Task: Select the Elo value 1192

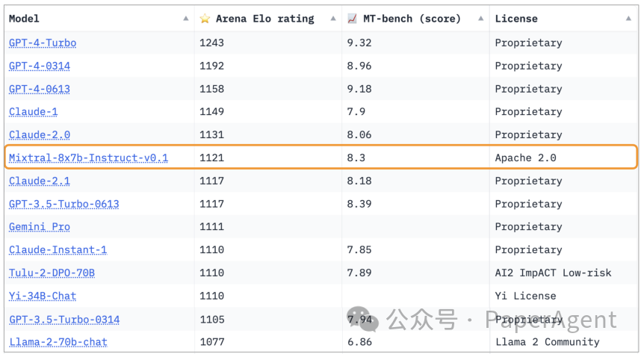Action: pos(212,66)
